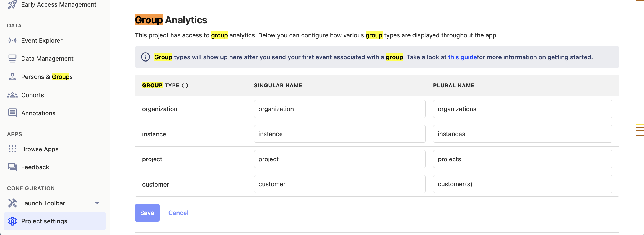Image resolution: width=644 pixels, height=235 pixels.
Task: Follow the 'this guide' link
Action: [462, 57]
